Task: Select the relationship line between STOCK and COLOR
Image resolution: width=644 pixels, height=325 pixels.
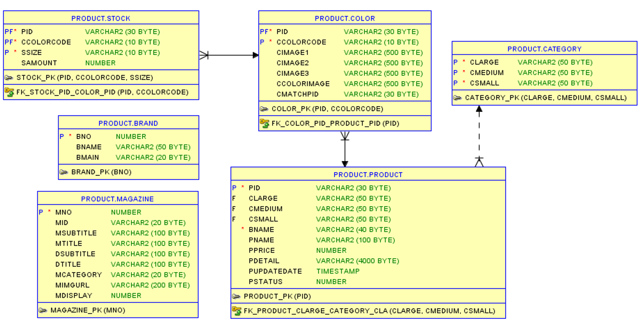Action: coord(228,55)
